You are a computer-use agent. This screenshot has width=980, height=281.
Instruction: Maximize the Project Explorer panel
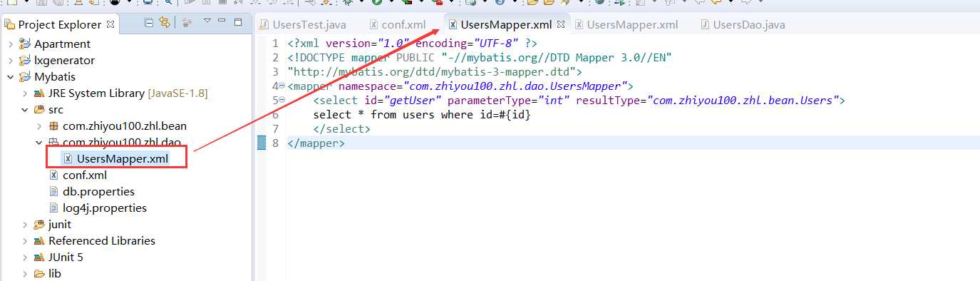[x=239, y=23]
